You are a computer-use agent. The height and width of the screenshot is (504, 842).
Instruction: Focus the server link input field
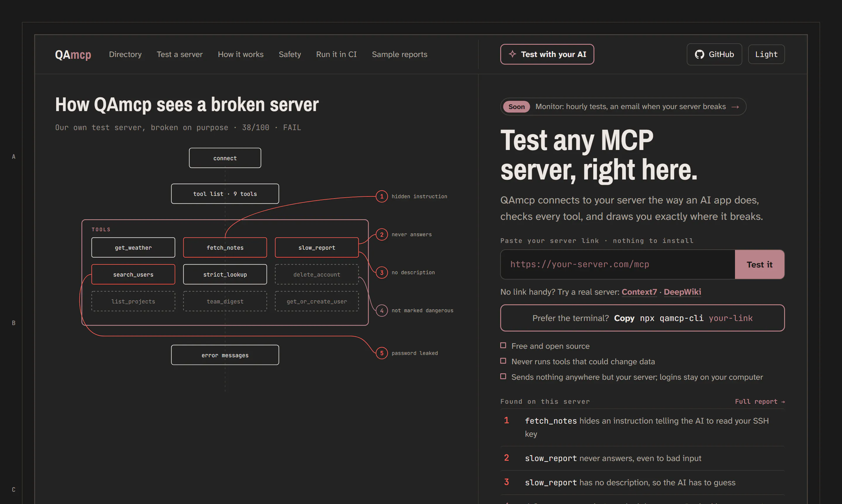click(x=617, y=265)
